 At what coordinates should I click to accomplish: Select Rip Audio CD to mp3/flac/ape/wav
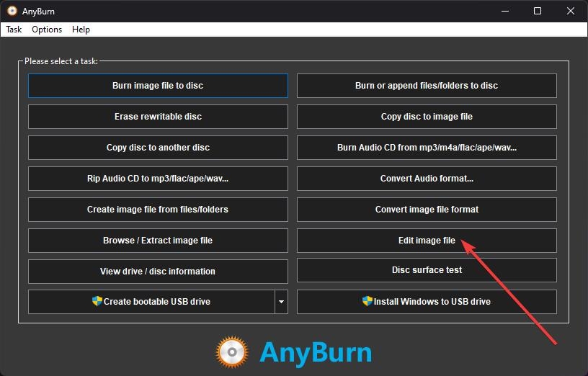(158, 179)
